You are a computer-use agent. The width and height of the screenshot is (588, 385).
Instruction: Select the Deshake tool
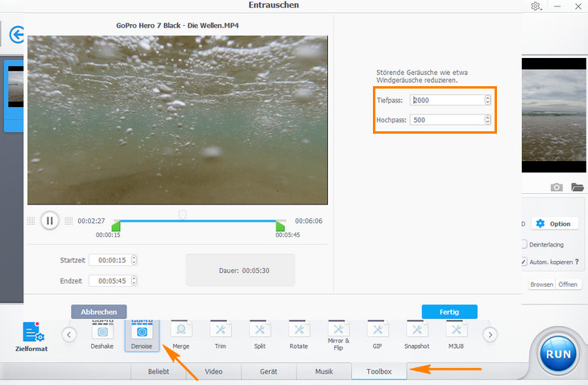click(x=102, y=335)
